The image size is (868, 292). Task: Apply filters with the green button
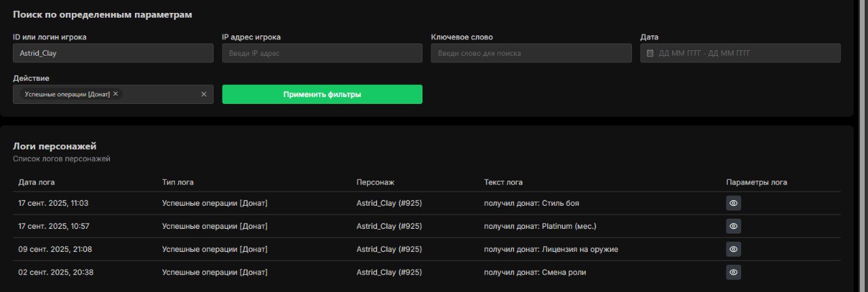322,94
